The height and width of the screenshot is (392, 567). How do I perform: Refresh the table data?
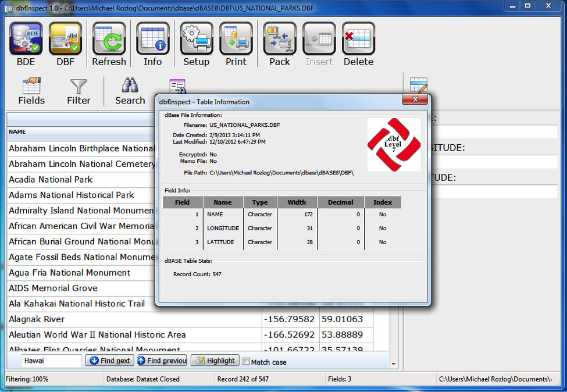[x=109, y=44]
